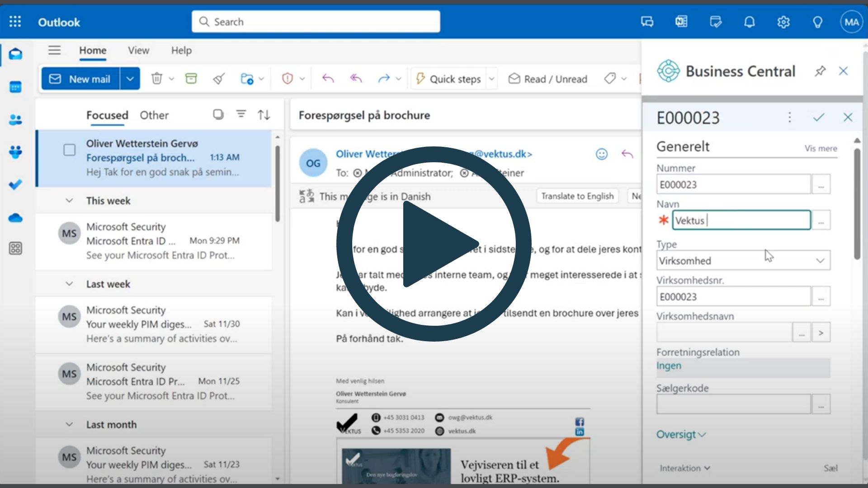Sweep messages with the broom icon
868x488 pixels.
tap(219, 79)
